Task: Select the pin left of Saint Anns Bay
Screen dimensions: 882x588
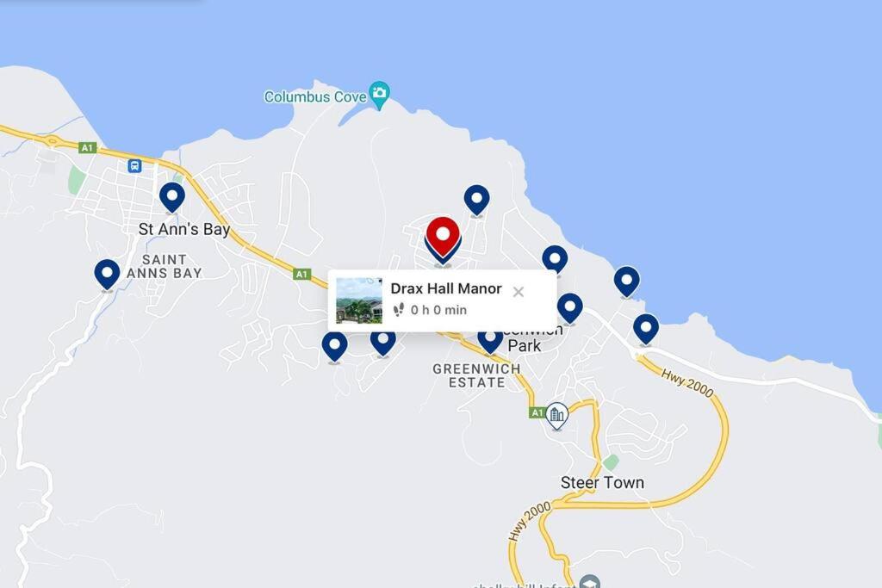Action: point(107,275)
